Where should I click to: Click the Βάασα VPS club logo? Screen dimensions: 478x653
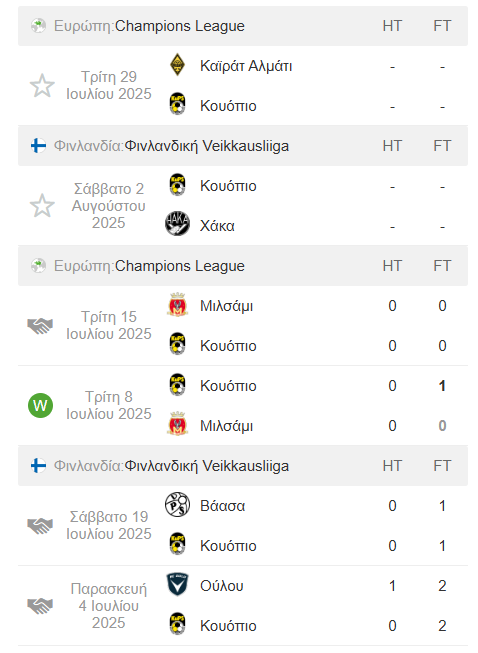[x=177, y=505]
